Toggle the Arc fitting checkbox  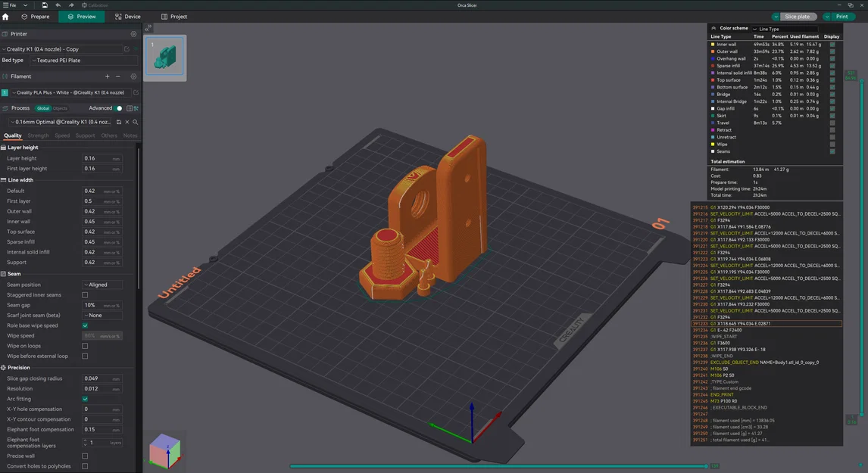pyautogui.click(x=85, y=399)
